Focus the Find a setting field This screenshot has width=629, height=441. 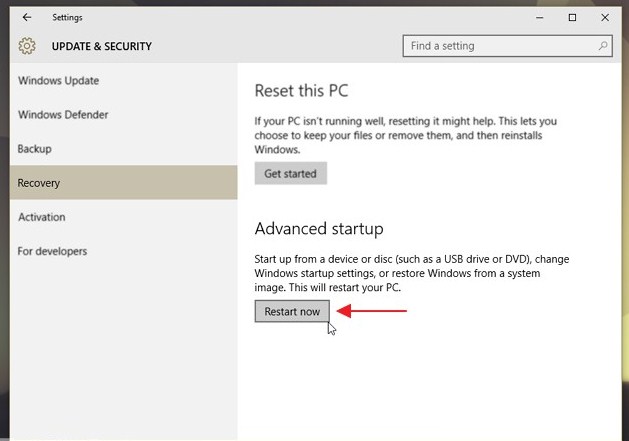(x=500, y=46)
